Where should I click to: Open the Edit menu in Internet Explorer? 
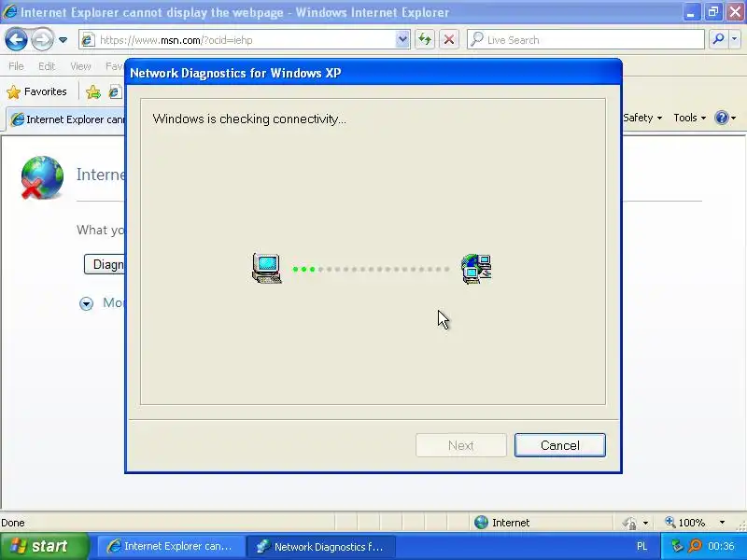(47, 66)
